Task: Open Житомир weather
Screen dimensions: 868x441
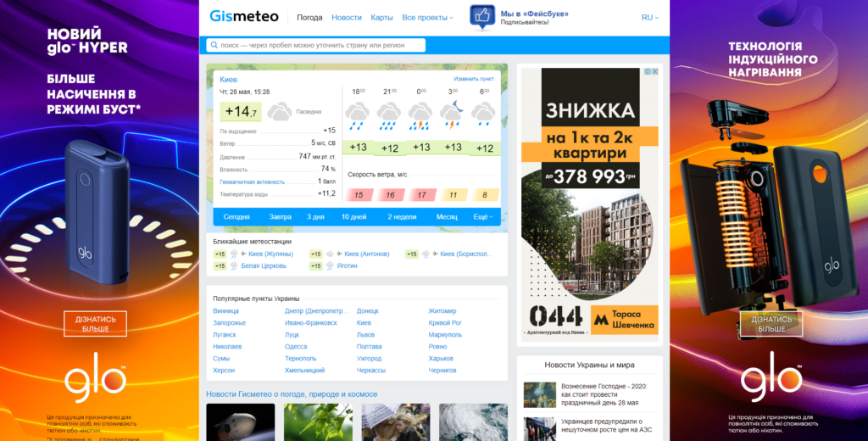Action: tap(442, 310)
